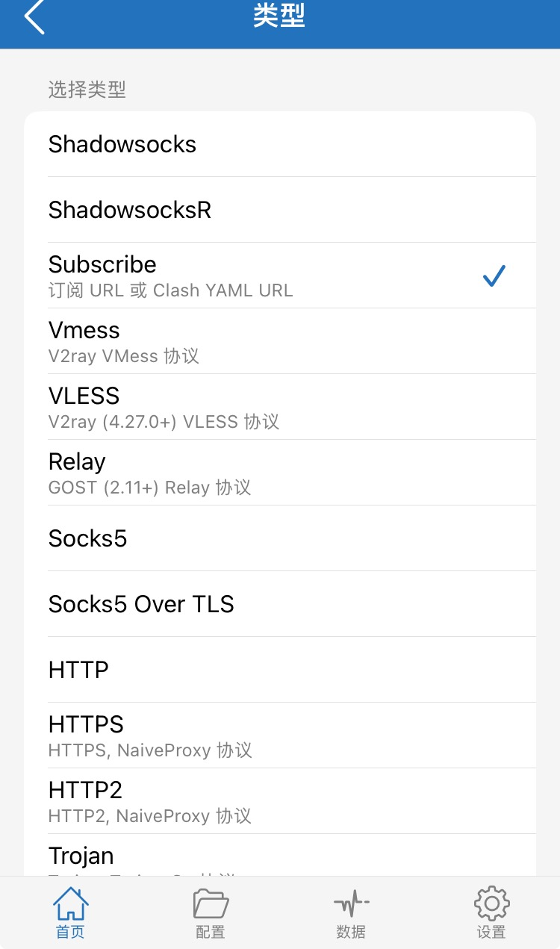Tap the back arrow in the header
The height and width of the screenshot is (949, 560).
[x=34, y=18]
